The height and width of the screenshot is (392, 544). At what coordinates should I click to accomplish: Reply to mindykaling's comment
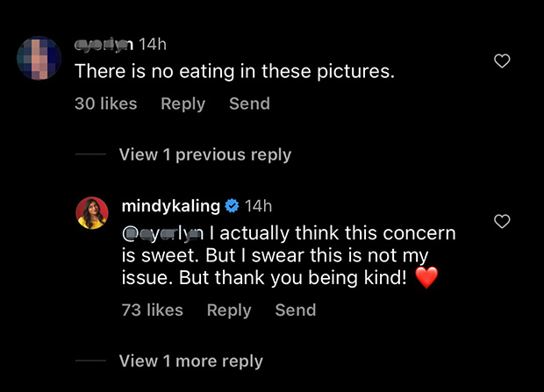[228, 310]
